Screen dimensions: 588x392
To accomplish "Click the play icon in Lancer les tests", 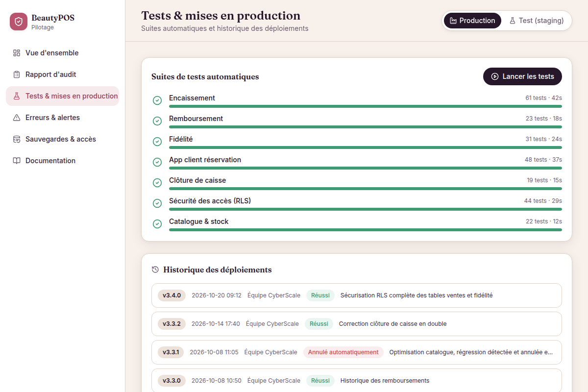I will pos(495,76).
